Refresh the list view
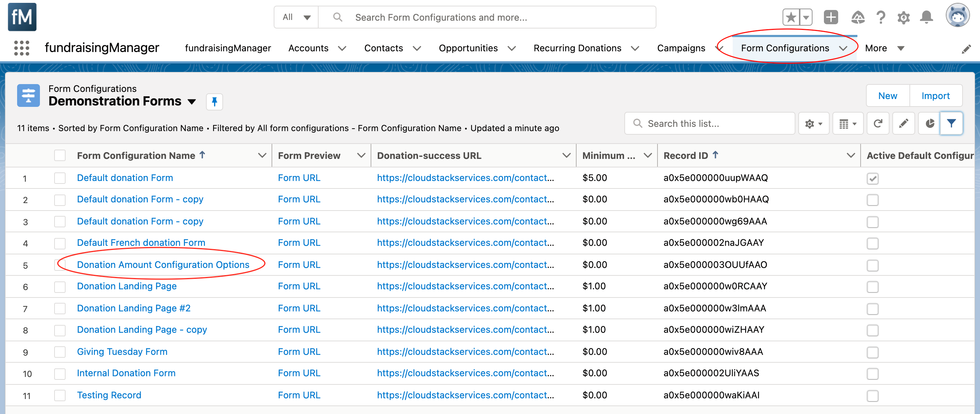Viewport: 980px width, 414px height. click(x=878, y=123)
